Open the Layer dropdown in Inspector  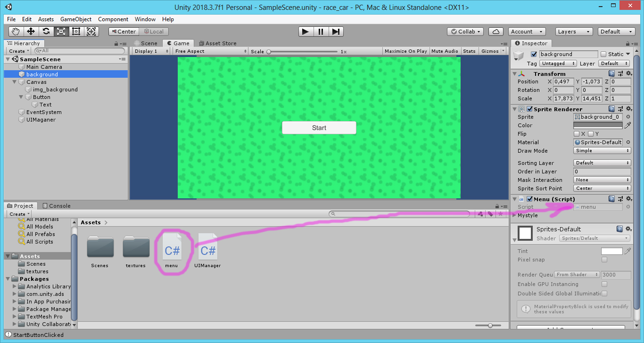(x=614, y=63)
